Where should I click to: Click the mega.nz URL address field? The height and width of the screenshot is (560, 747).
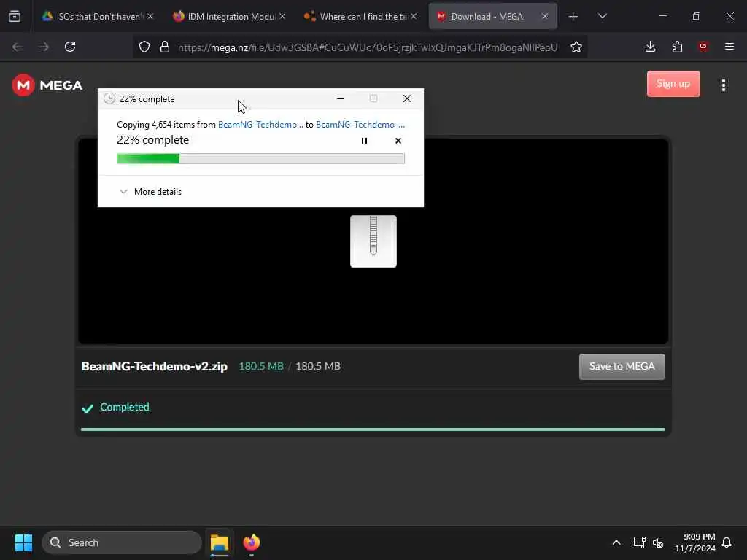pos(368,47)
